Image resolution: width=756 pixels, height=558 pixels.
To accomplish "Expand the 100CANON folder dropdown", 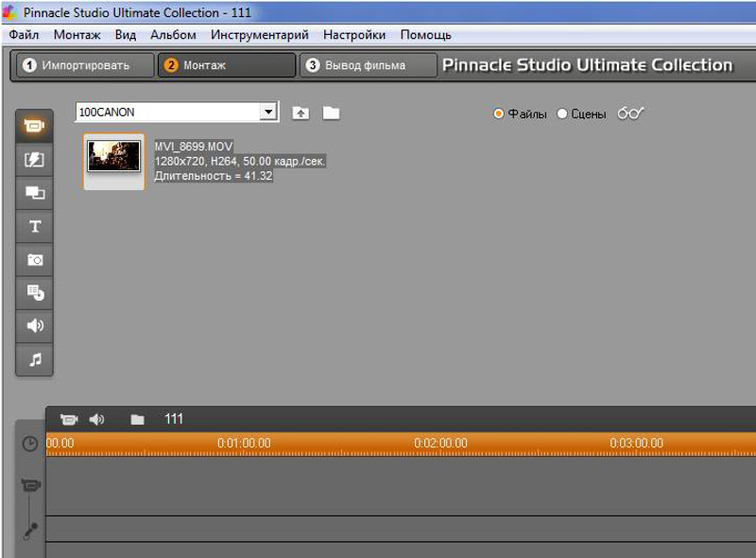I will coord(268,113).
